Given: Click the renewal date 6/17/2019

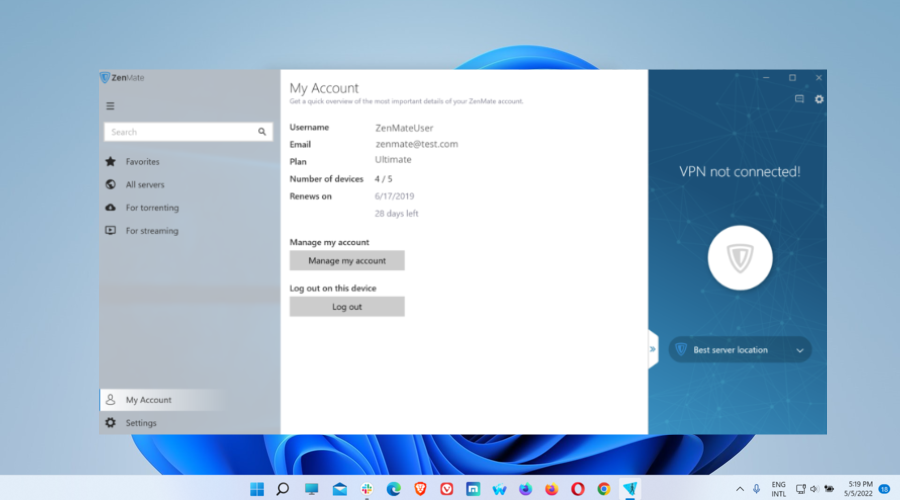Looking at the screenshot, I should 394,196.
